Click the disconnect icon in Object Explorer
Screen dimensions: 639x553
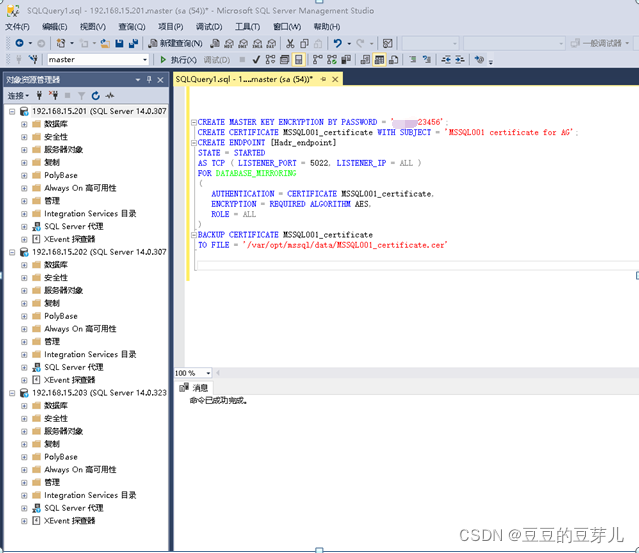click(x=53, y=95)
